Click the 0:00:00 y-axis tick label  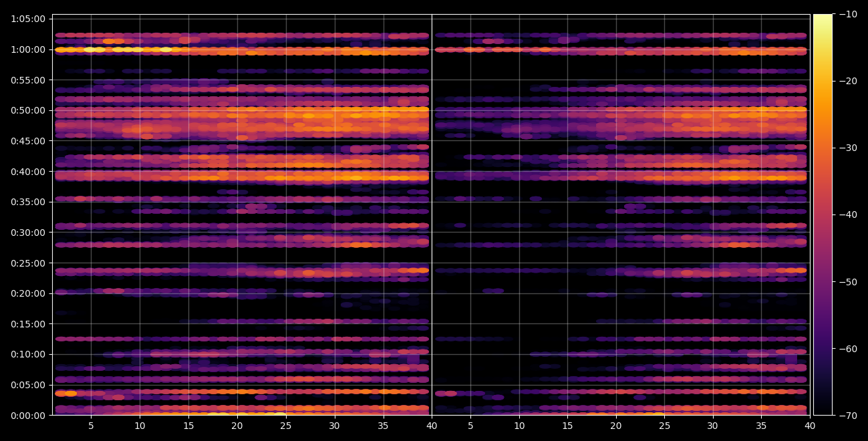(27, 416)
